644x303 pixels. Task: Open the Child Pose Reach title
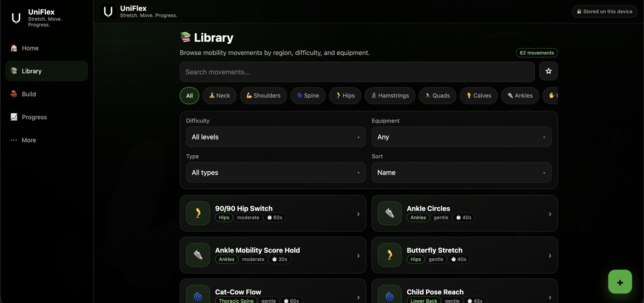point(435,292)
